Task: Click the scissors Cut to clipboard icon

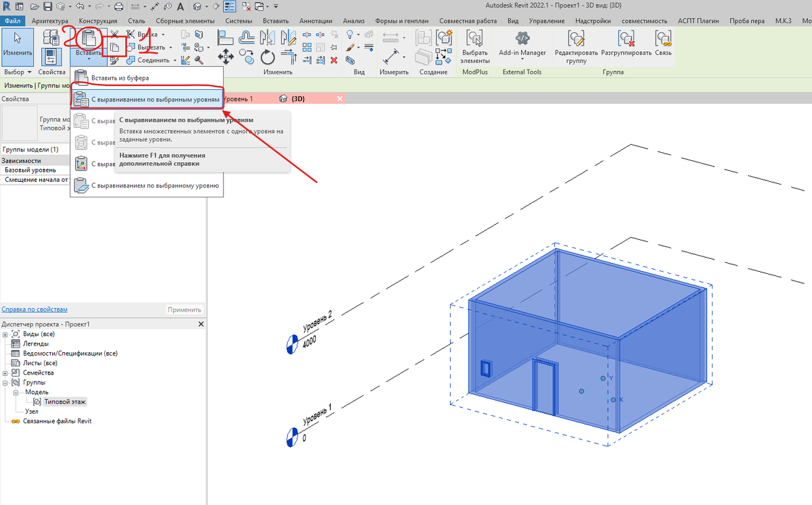Action: pos(114,34)
